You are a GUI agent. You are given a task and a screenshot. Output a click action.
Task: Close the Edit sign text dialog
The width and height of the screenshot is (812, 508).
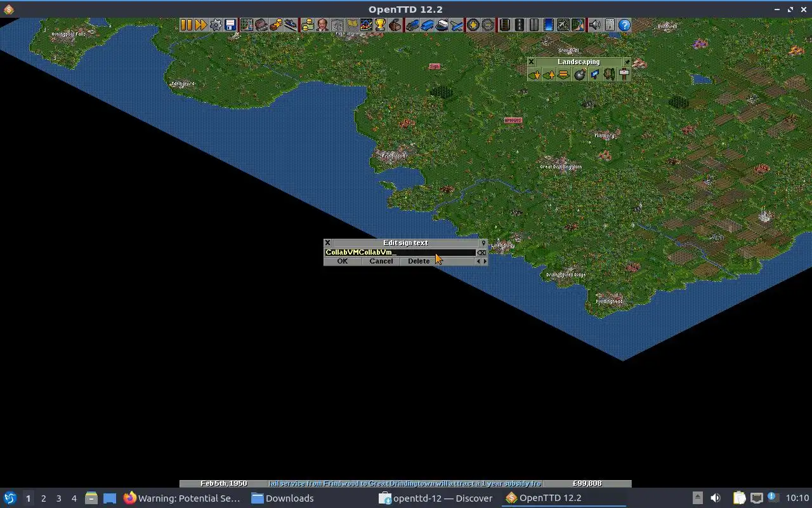327,243
